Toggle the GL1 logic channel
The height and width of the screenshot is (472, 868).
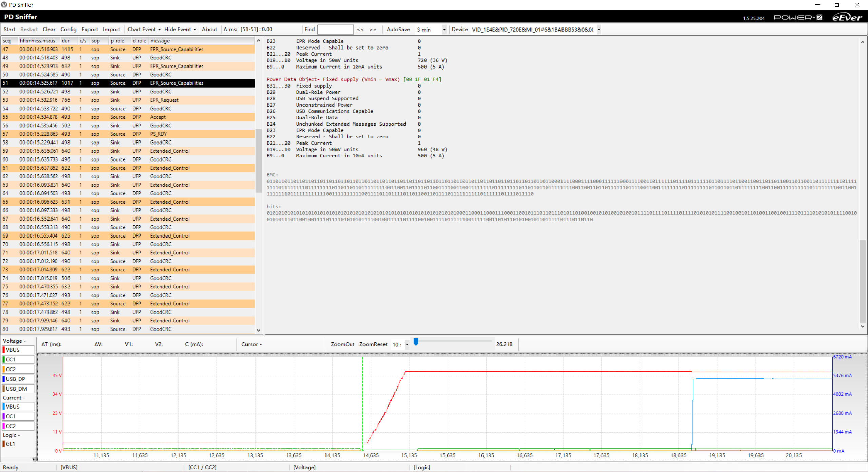click(10, 444)
